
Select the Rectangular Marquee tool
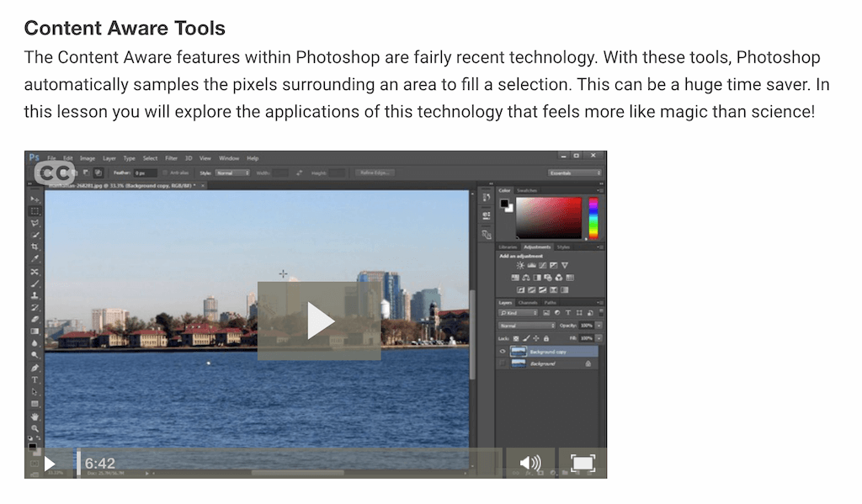tap(35, 211)
